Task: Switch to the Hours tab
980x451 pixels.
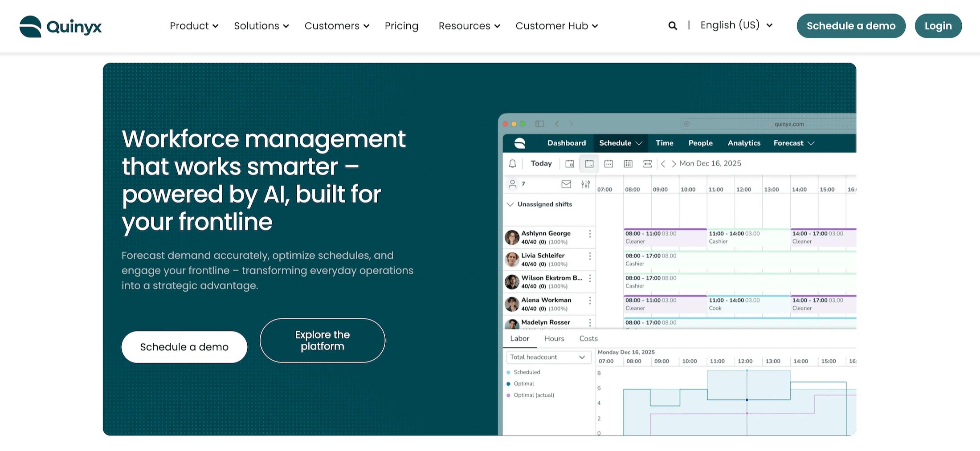Action: pos(554,338)
